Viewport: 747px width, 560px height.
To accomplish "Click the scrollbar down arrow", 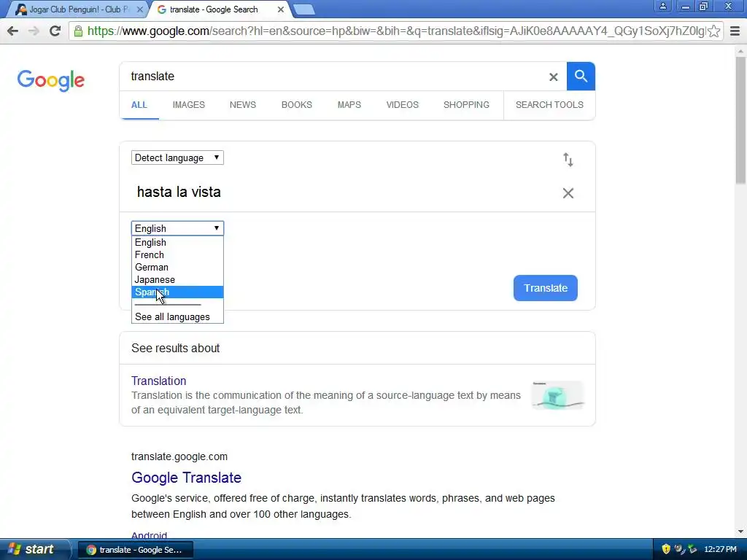I will tap(740, 532).
